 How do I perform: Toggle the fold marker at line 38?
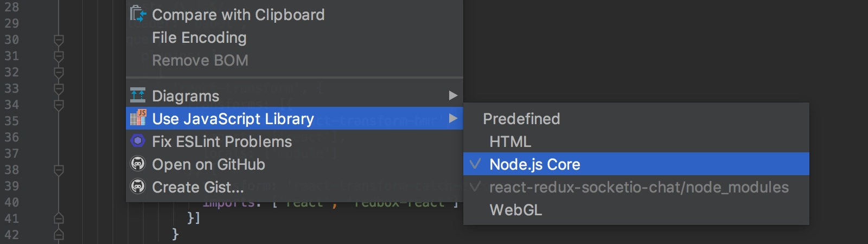pyautogui.click(x=59, y=170)
